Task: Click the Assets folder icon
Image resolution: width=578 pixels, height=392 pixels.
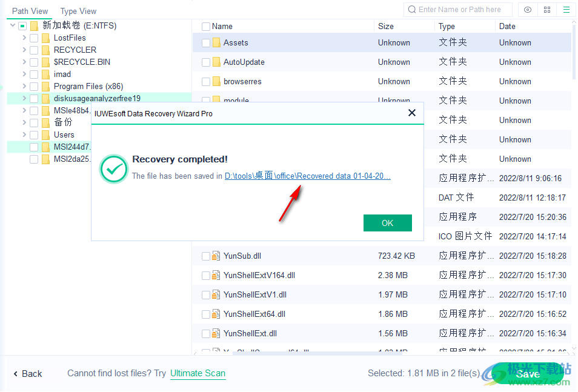Action: point(216,42)
